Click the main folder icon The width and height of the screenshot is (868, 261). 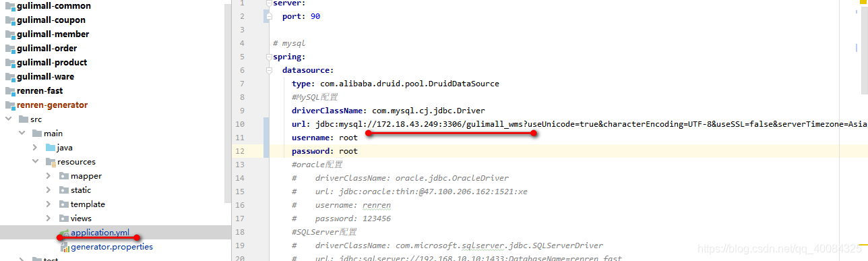[x=37, y=134]
